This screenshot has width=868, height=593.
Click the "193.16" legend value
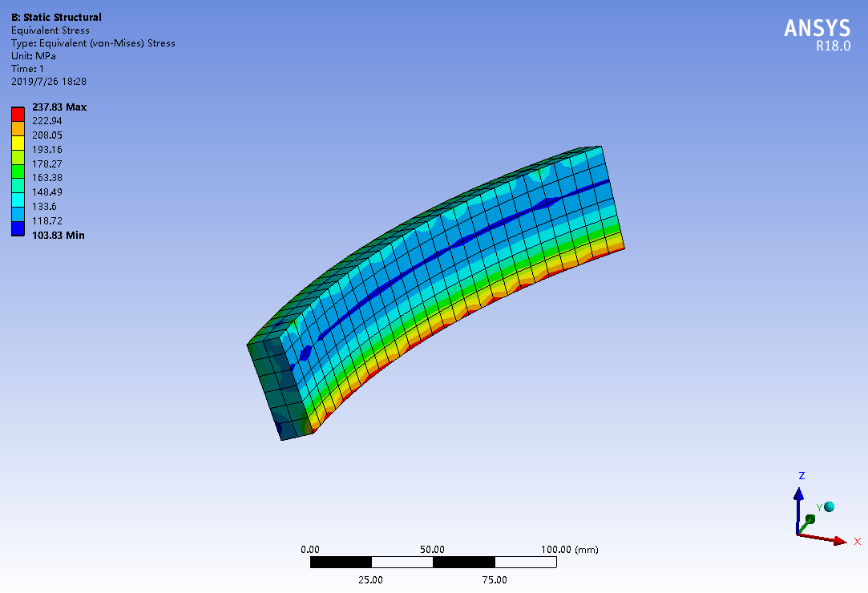47,150
